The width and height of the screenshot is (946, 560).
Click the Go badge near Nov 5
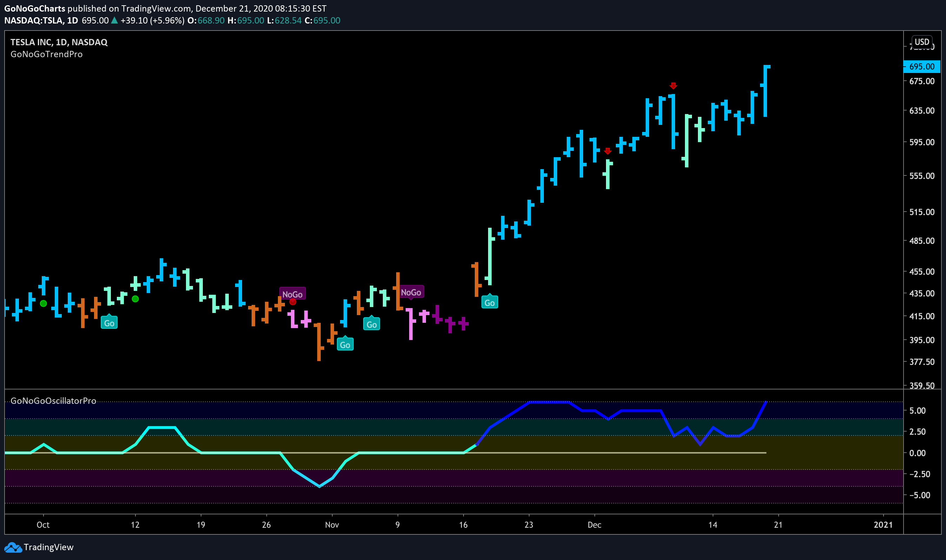(371, 324)
